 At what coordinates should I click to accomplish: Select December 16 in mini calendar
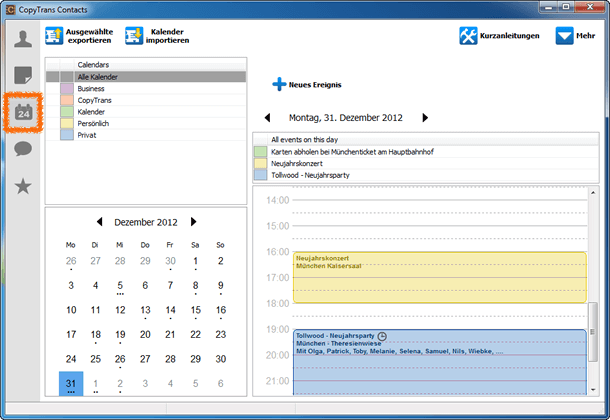[x=221, y=310]
